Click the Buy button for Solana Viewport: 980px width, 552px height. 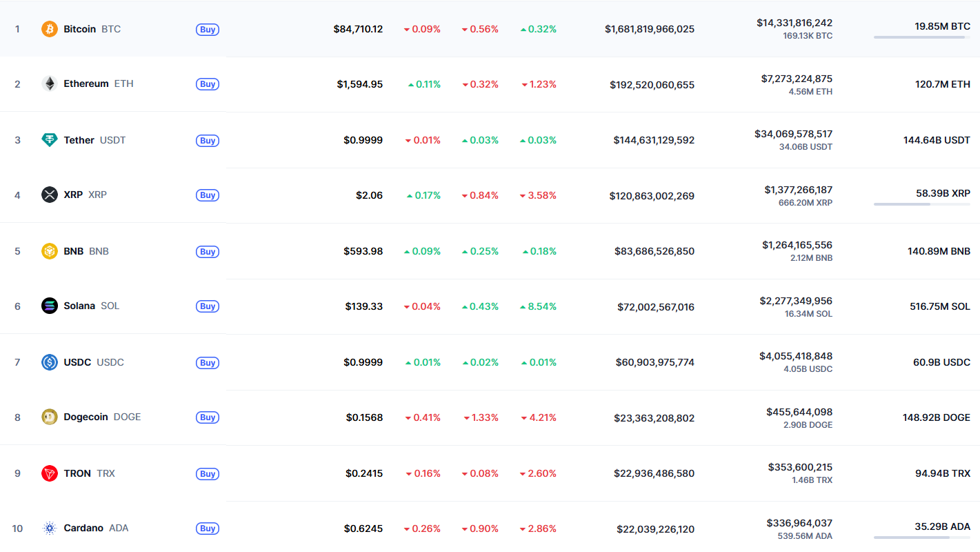207,306
